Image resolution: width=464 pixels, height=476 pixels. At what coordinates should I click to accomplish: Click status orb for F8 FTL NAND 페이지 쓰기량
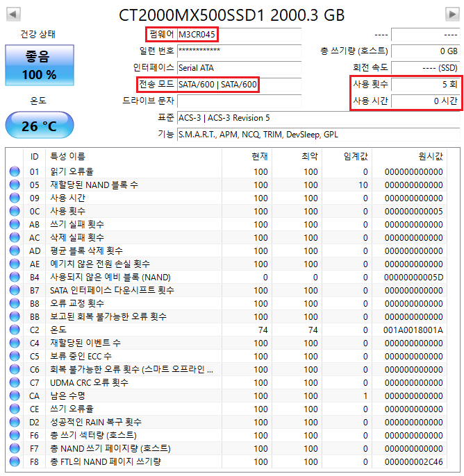[15, 461]
